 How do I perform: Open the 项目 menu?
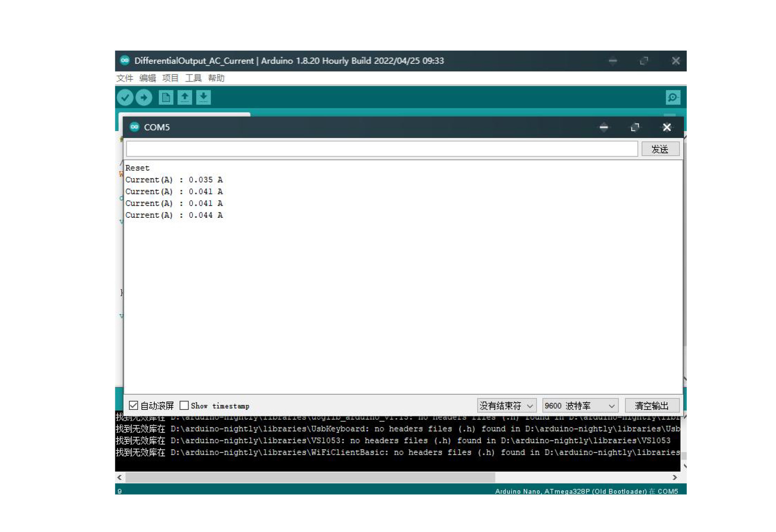[170, 78]
